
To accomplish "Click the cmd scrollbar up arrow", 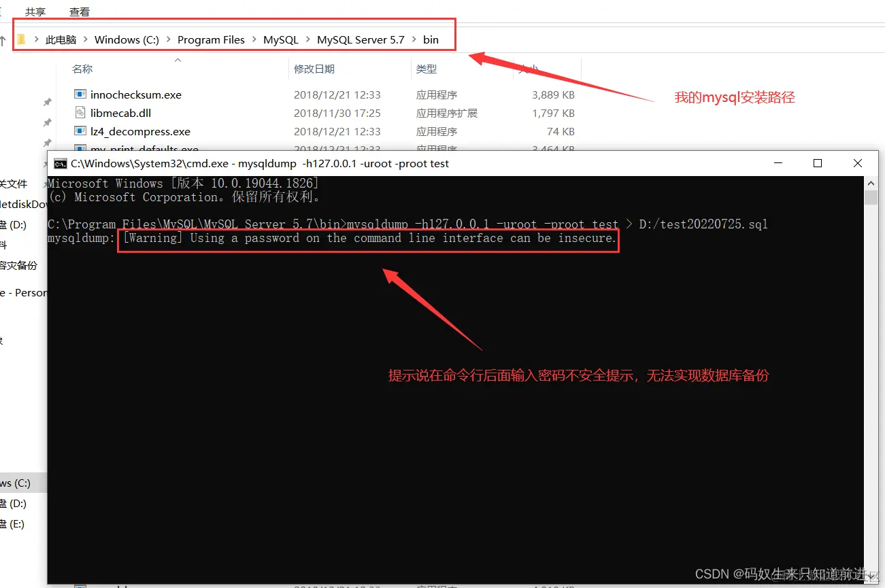I will pyautogui.click(x=871, y=182).
